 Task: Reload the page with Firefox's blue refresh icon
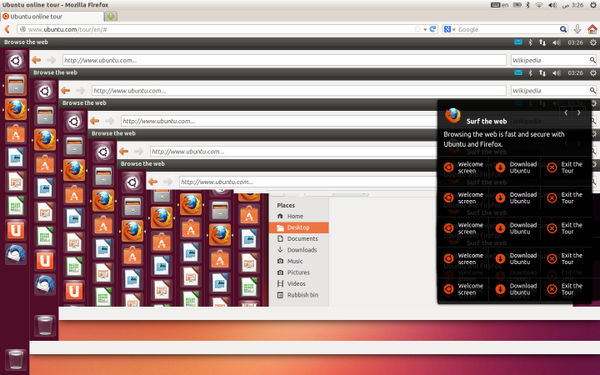433,29
